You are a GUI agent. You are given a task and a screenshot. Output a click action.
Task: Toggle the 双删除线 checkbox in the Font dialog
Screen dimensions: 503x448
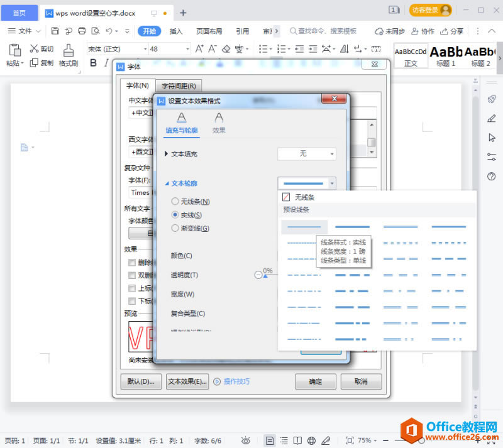tap(131, 275)
